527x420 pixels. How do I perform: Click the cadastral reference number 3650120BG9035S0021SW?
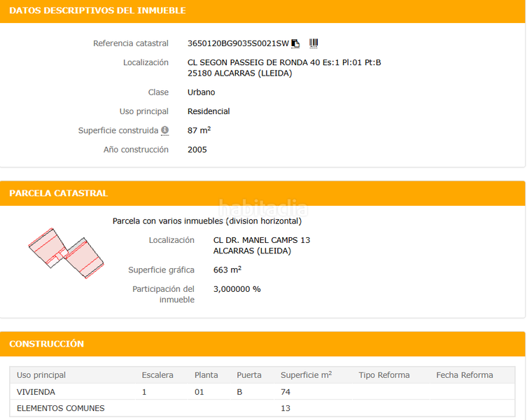pos(238,43)
